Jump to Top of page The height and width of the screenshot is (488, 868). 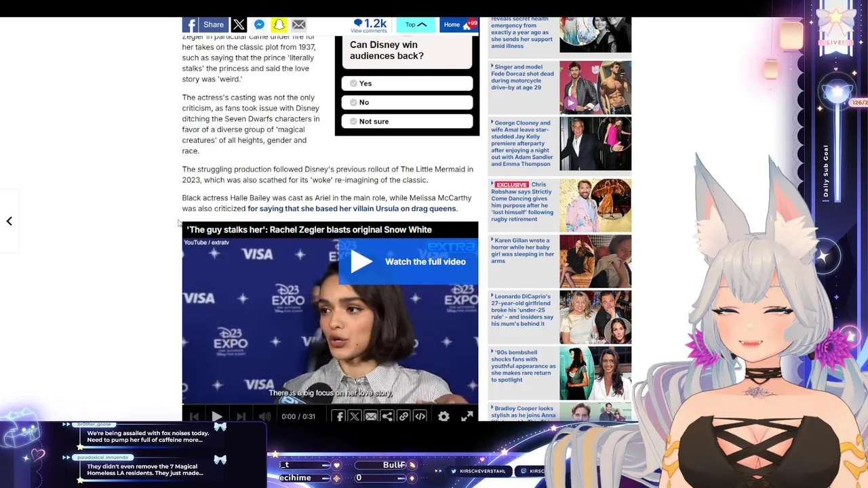416,25
